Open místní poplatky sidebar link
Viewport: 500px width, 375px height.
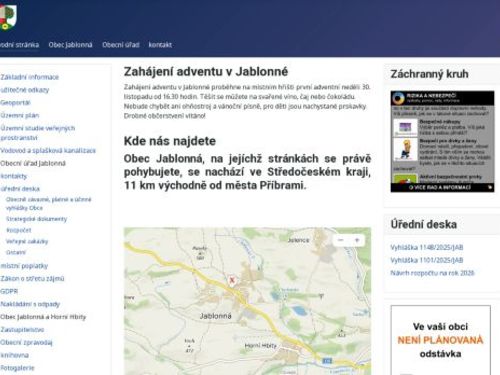24,266
